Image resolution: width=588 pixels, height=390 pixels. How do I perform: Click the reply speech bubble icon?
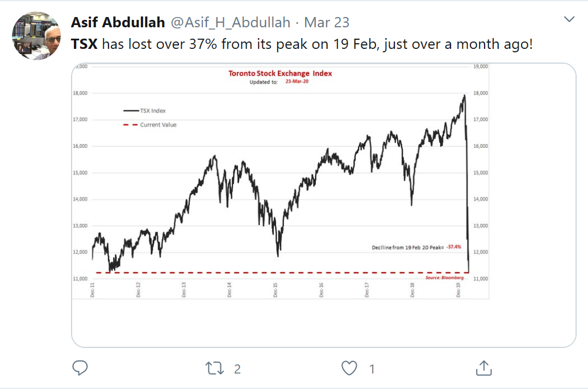[x=80, y=368]
